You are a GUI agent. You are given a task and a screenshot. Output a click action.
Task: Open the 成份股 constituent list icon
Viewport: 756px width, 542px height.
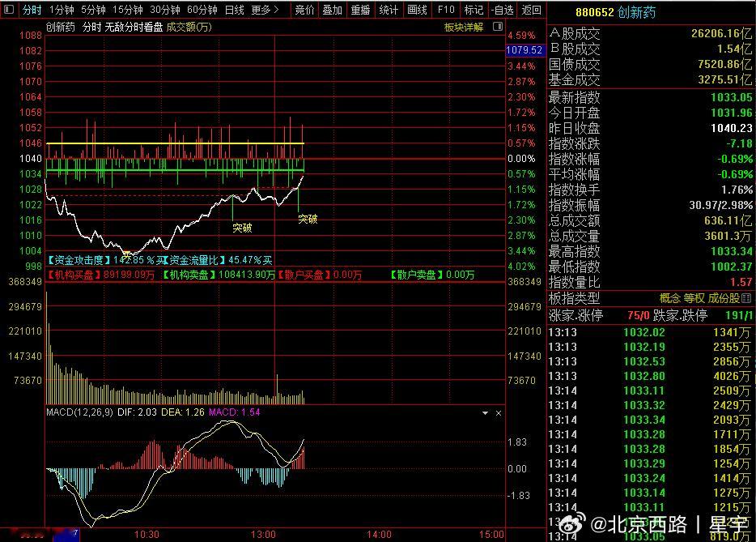pos(746,298)
